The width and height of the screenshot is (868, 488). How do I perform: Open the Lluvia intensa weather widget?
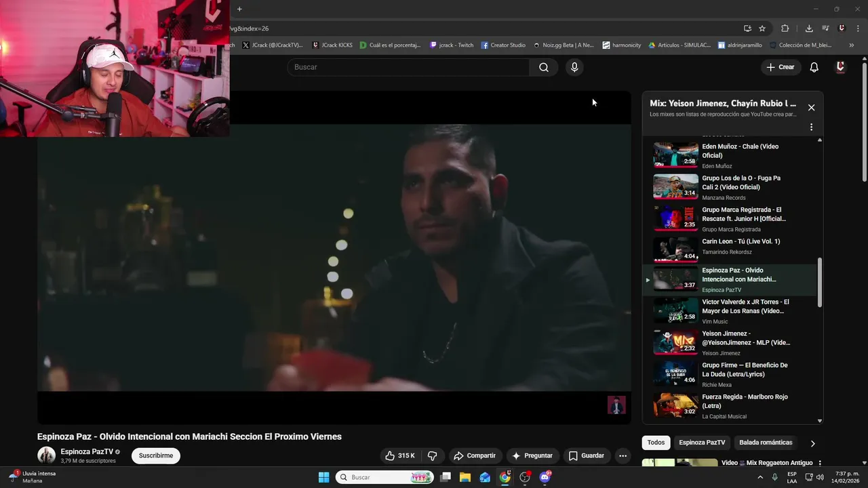[x=33, y=477]
